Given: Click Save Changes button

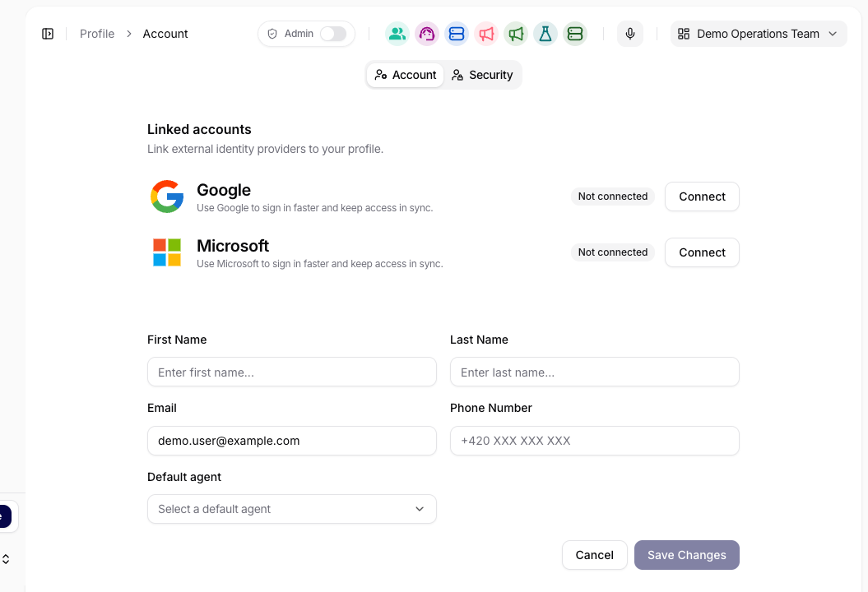Looking at the screenshot, I should coord(687,555).
